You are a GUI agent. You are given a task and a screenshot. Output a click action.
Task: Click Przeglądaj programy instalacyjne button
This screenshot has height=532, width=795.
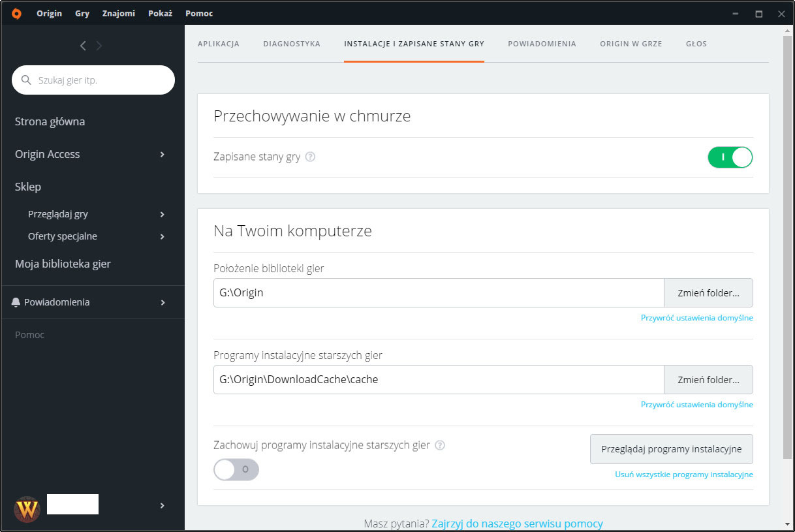click(672, 449)
